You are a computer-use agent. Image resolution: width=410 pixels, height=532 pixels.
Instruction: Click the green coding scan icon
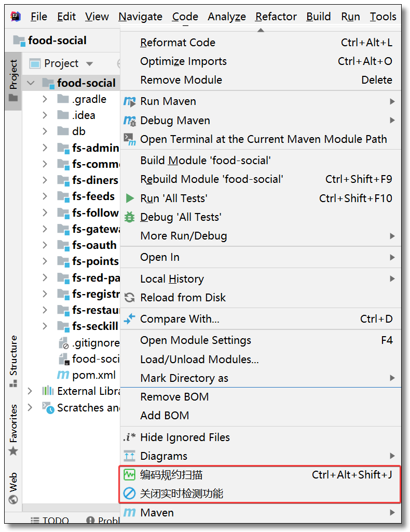[129, 475]
